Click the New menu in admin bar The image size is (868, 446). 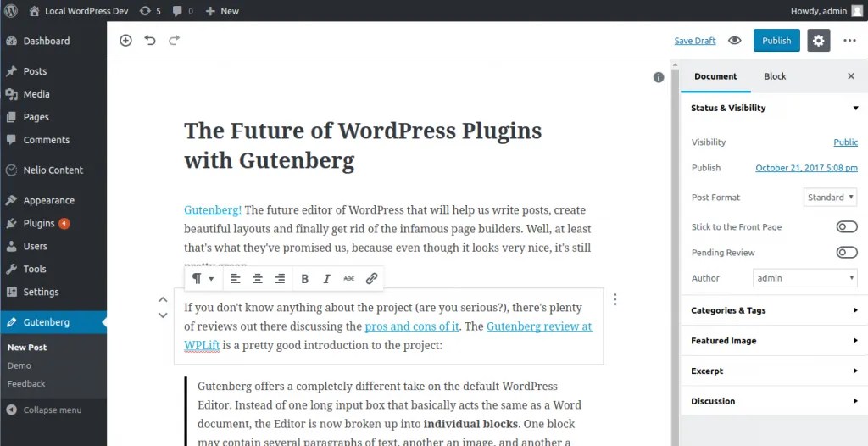coord(222,10)
